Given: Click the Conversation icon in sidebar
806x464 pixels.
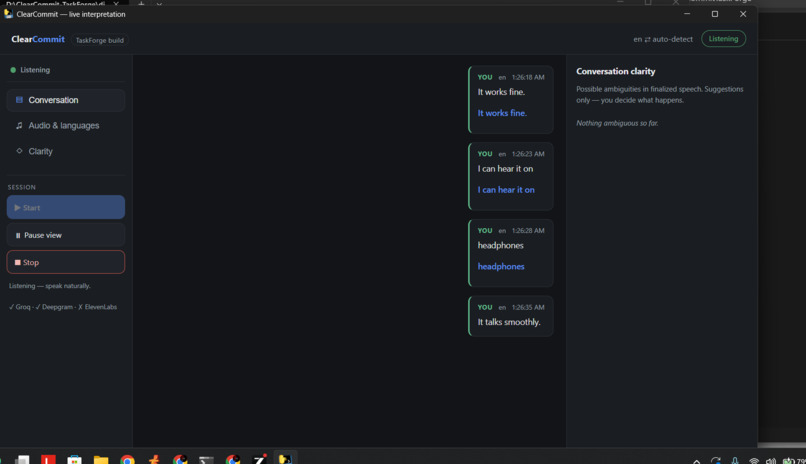Looking at the screenshot, I should [19, 100].
